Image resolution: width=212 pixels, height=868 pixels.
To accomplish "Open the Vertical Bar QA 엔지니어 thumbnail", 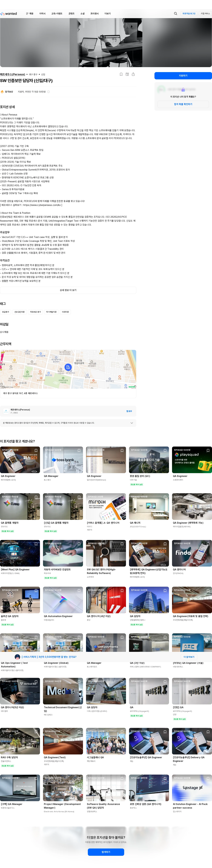I will pyautogui.click(x=20, y=691).
